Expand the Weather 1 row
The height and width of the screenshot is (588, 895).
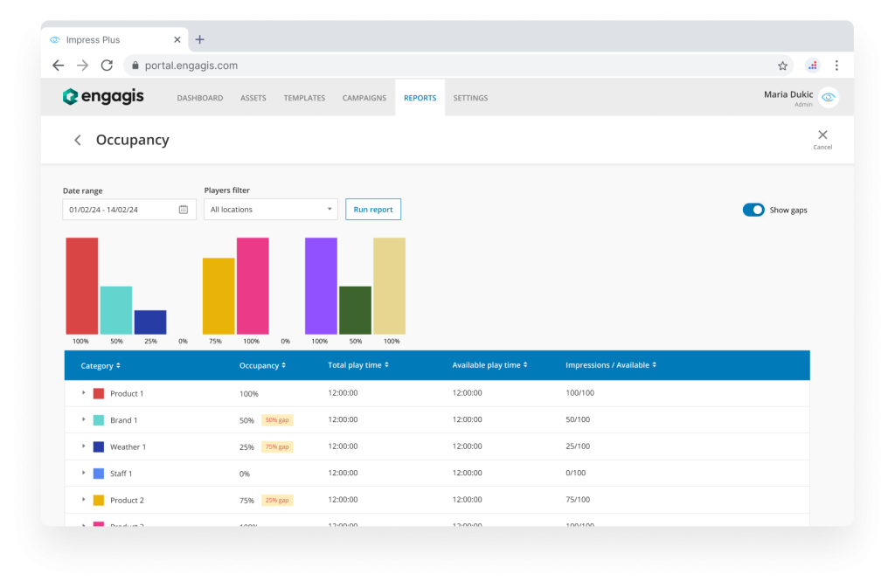click(84, 446)
